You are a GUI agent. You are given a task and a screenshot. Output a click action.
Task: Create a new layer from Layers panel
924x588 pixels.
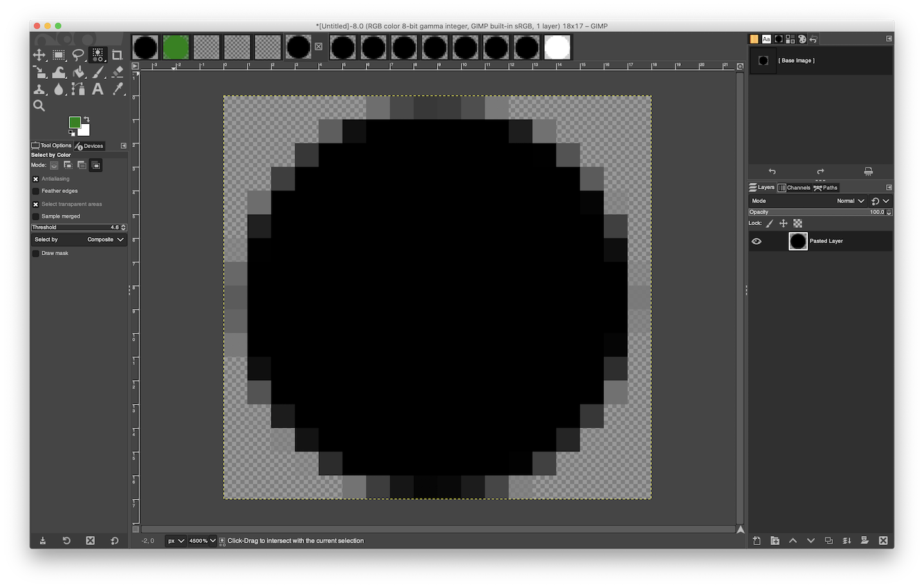[757, 541]
